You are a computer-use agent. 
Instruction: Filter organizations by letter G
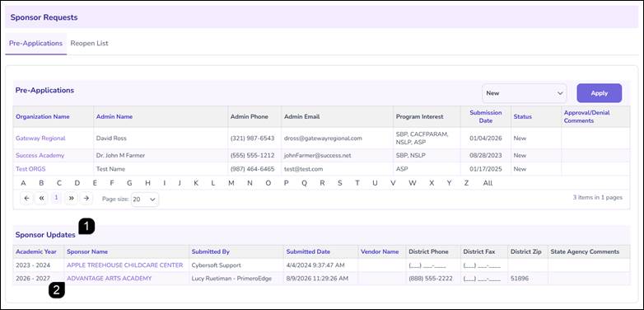pos(129,183)
